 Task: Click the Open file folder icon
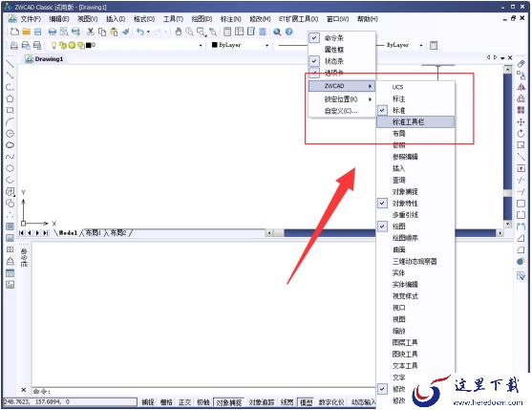pyautogui.click(x=26, y=32)
